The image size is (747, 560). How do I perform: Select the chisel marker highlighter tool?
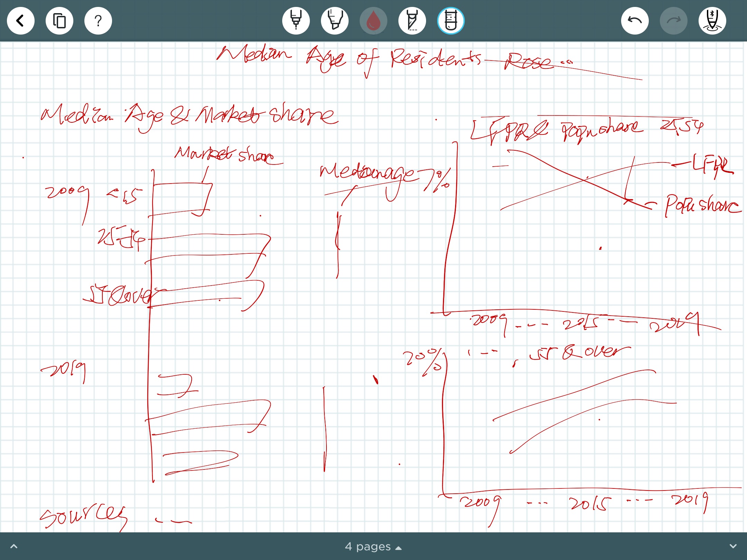click(335, 21)
